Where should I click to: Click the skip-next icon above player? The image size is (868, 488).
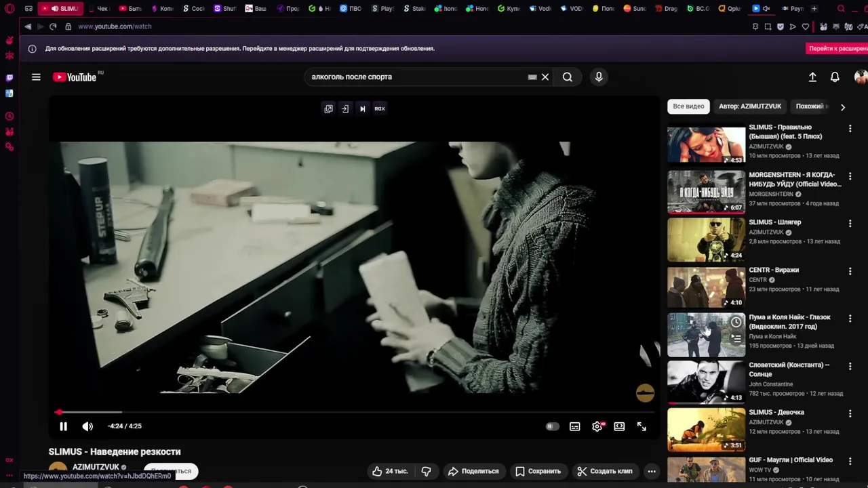(x=362, y=108)
